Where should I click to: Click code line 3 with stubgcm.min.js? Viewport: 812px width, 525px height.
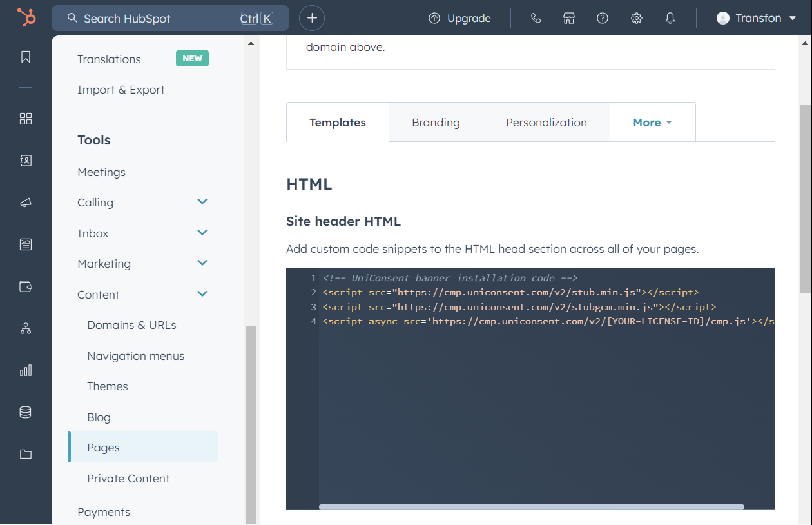coord(519,307)
